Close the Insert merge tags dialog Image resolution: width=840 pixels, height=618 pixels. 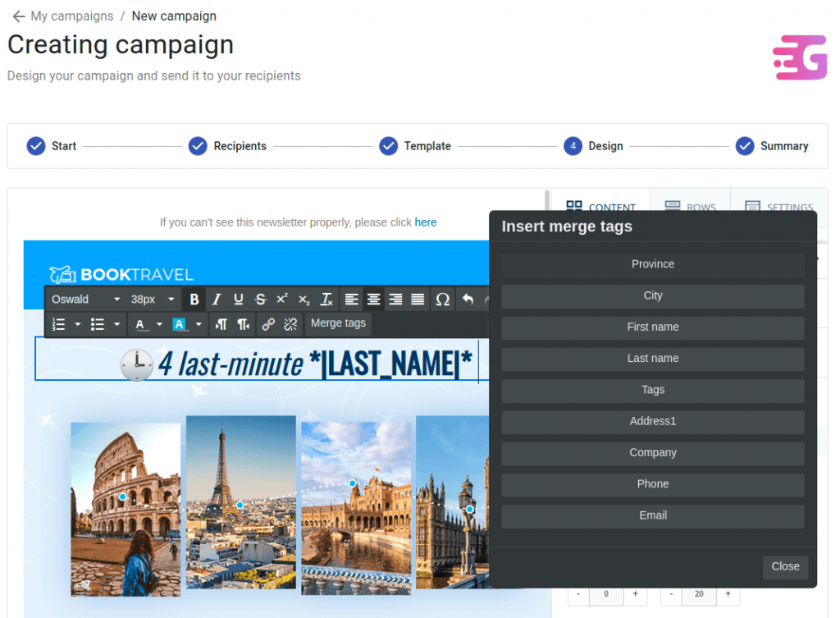[785, 566]
